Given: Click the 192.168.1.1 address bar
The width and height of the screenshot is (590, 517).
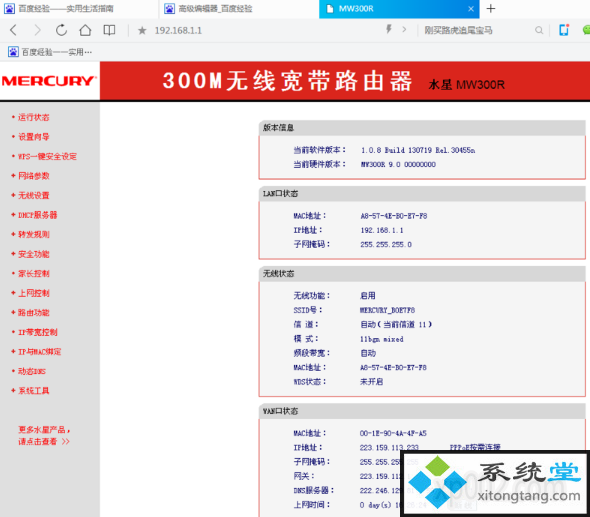Looking at the screenshot, I should tap(178, 30).
